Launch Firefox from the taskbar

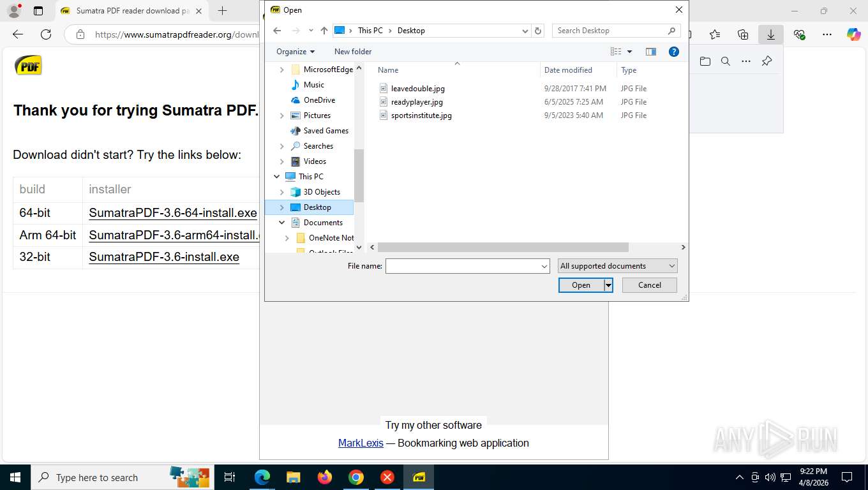(325, 477)
